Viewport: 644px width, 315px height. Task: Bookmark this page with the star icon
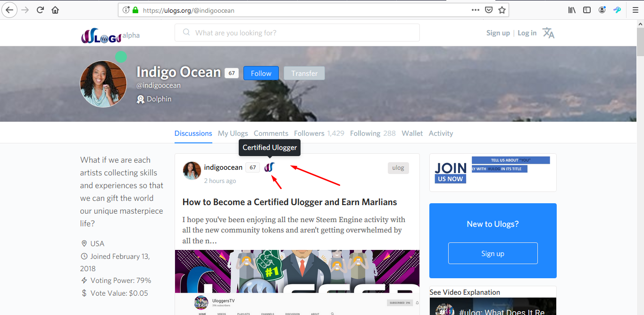(502, 10)
